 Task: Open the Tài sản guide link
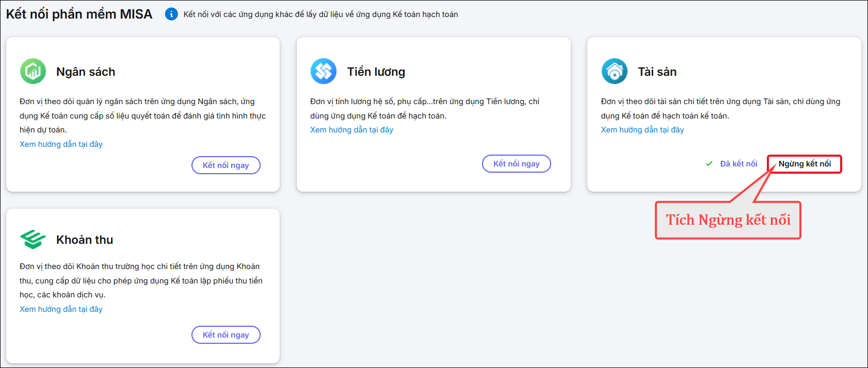point(642,130)
